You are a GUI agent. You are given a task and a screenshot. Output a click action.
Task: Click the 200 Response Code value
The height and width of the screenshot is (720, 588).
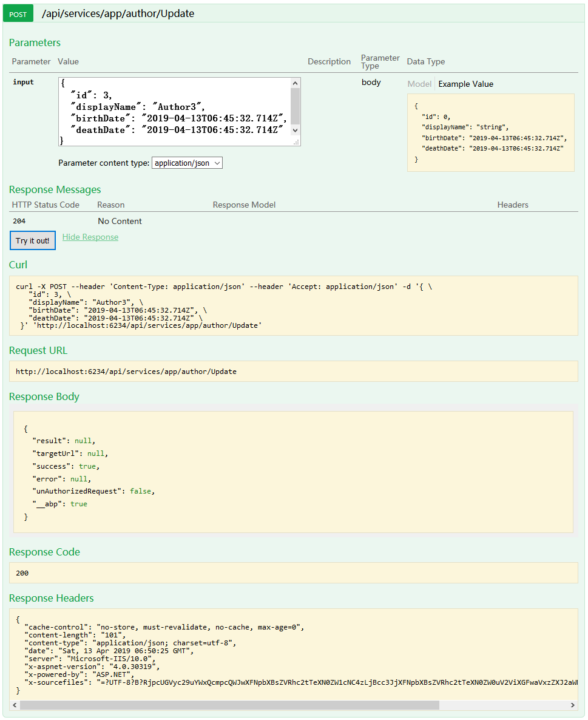[x=22, y=573]
